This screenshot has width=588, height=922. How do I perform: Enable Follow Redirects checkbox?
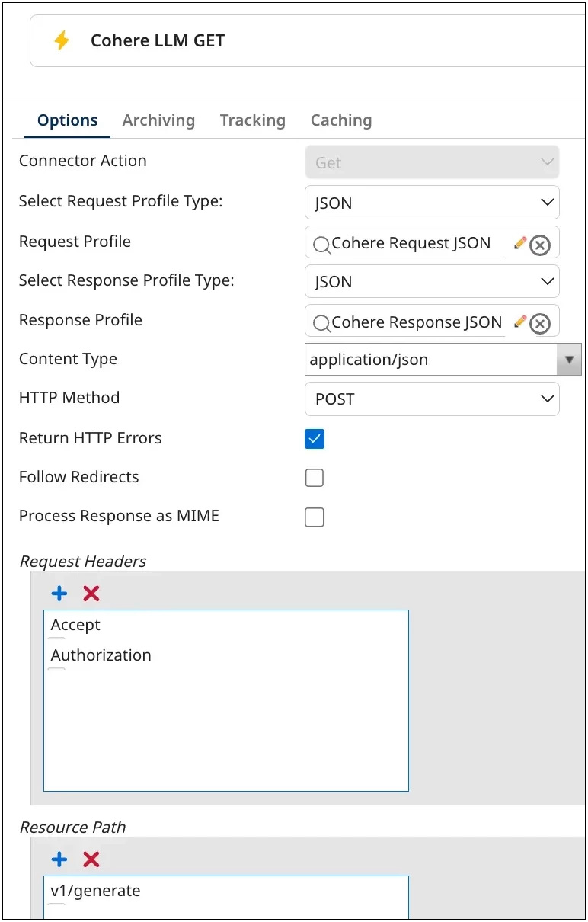point(315,478)
